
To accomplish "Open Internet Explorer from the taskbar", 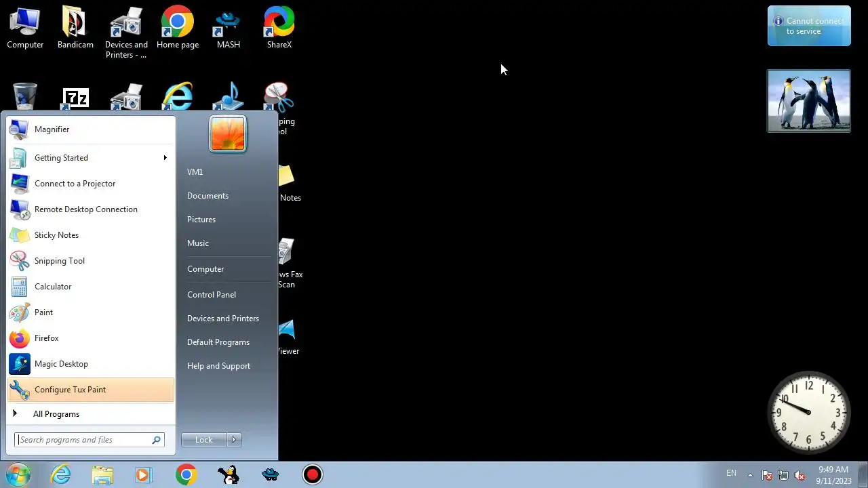I will point(61,474).
